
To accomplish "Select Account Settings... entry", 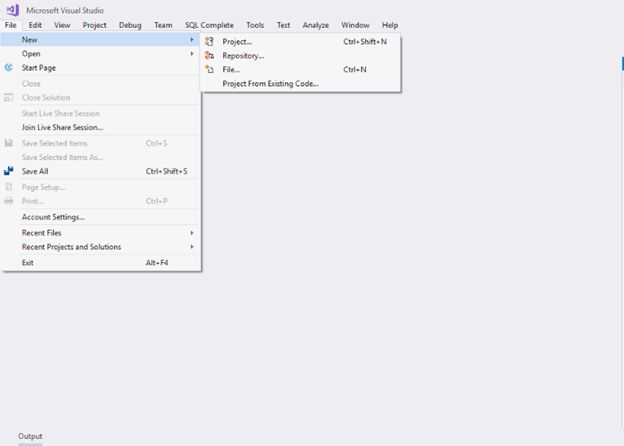I will 100,217.
